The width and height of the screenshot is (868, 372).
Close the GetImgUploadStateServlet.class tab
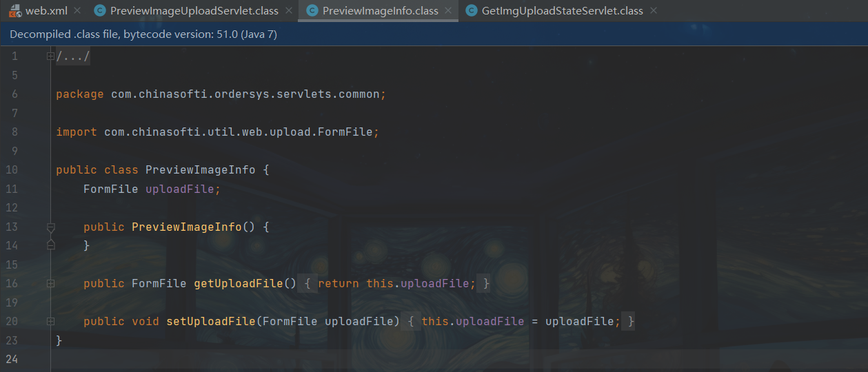(654, 11)
